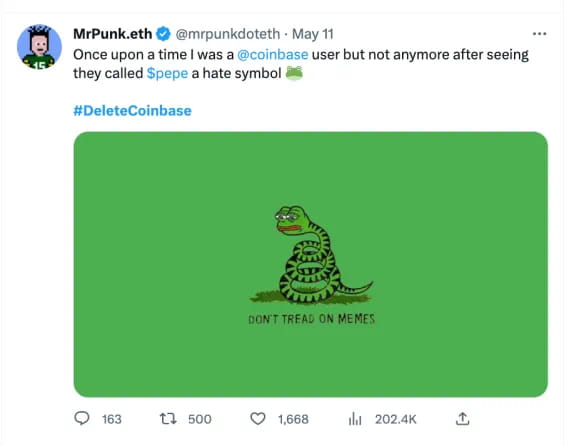Retweet using the arrows icon

tap(168, 418)
